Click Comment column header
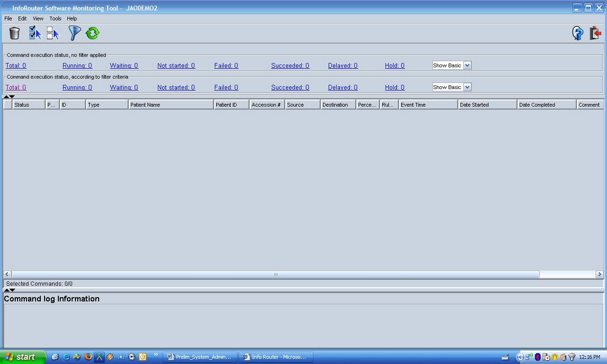Viewport: 607px width, 364px height. pyautogui.click(x=590, y=105)
